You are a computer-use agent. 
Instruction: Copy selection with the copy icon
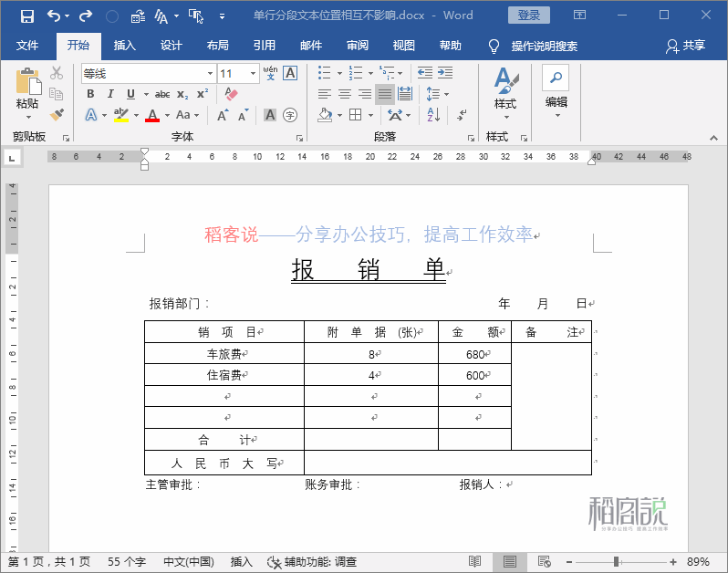[x=57, y=94]
